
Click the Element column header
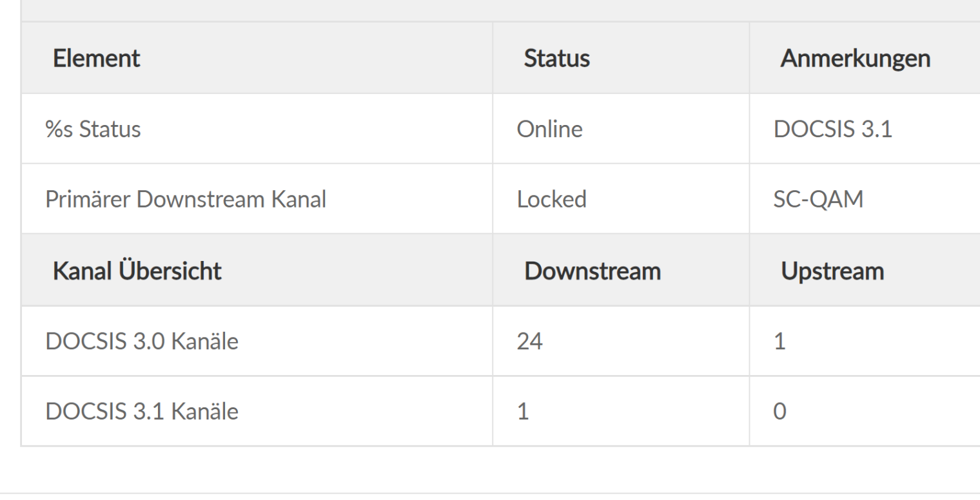96,59
